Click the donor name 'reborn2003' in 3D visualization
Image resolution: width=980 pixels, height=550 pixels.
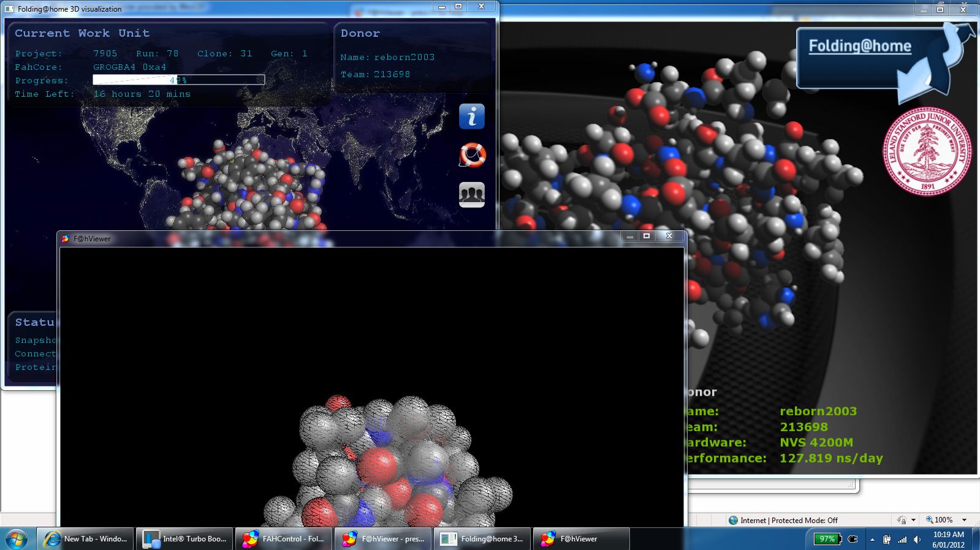pos(405,57)
